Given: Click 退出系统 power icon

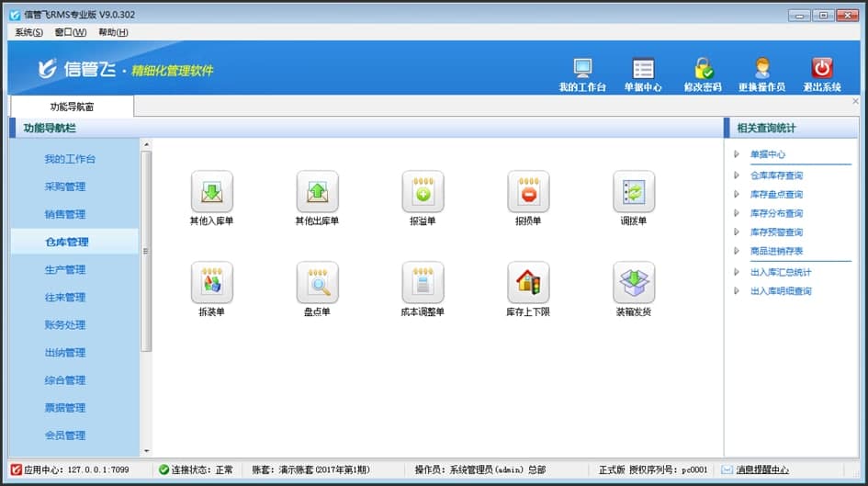Looking at the screenshot, I should pos(822,68).
